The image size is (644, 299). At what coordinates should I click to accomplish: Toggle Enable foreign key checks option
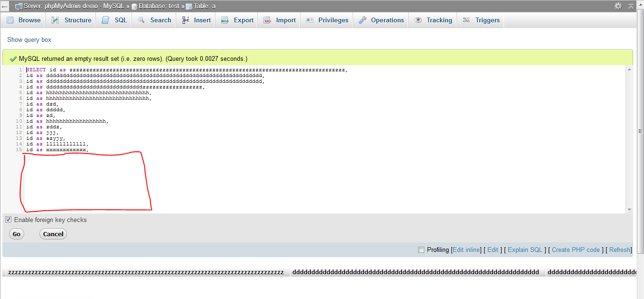pyautogui.click(x=8, y=219)
